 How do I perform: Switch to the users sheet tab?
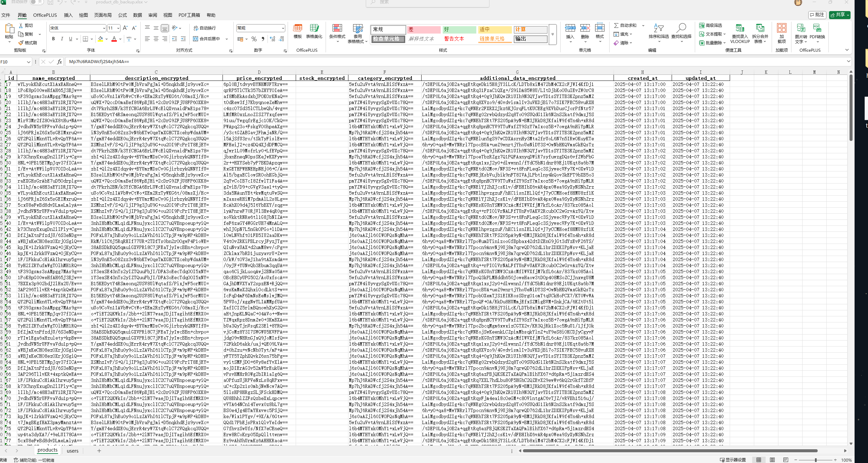tap(73, 451)
